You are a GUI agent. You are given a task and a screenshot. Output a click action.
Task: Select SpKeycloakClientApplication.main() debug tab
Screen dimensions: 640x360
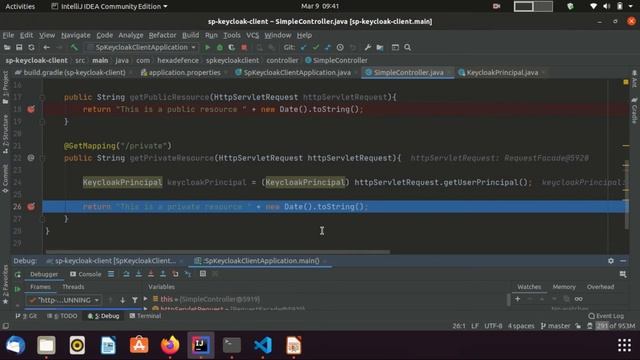pos(258,261)
